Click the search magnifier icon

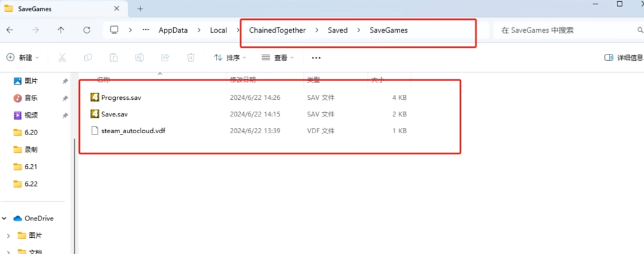click(x=640, y=30)
